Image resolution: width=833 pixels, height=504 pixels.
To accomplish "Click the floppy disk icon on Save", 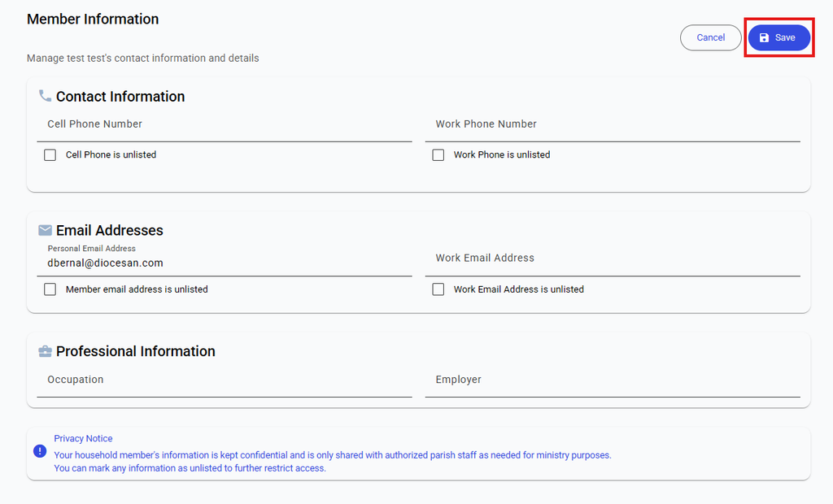I will [x=764, y=37].
